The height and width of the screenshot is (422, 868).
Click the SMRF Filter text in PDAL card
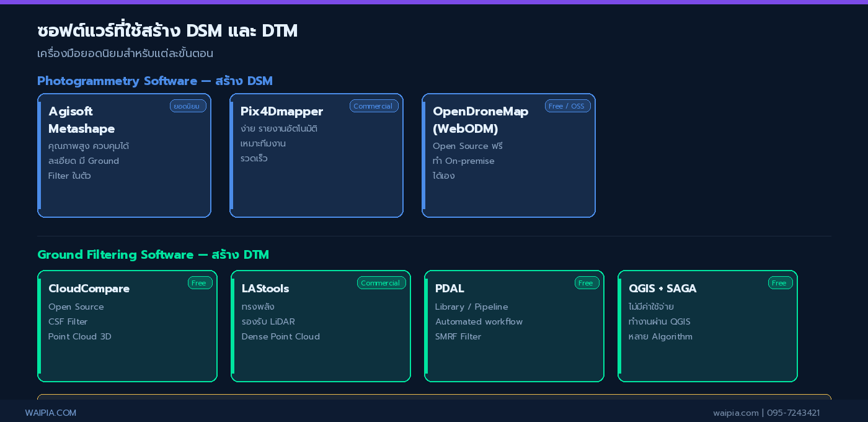[458, 336]
